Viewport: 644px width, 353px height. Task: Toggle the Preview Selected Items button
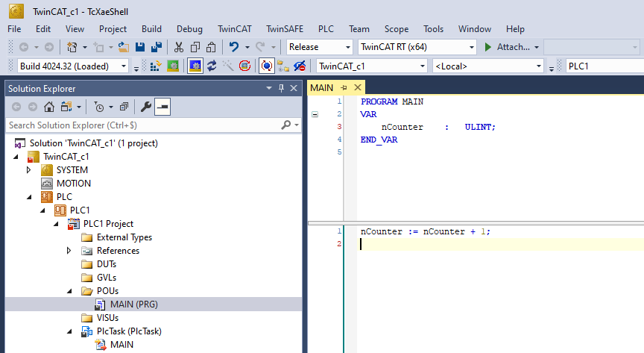(x=162, y=107)
